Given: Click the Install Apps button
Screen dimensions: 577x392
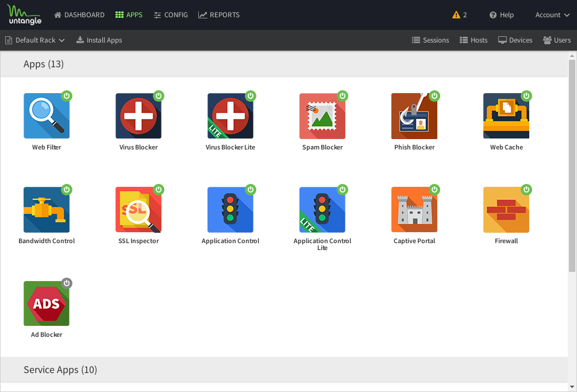Looking at the screenshot, I should click(99, 40).
